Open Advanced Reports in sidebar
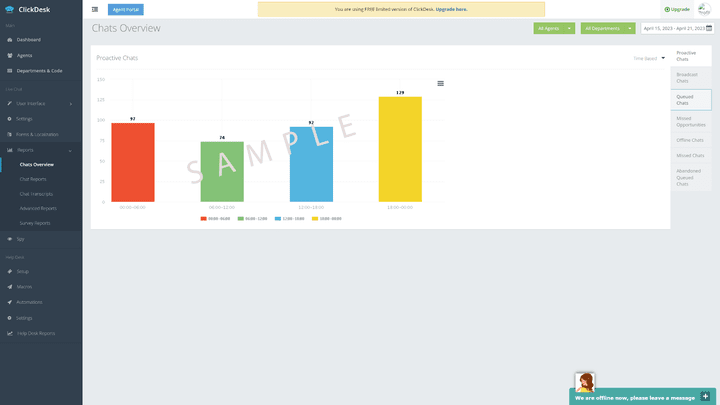The height and width of the screenshot is (405, 720). click(x=38, y=208)
